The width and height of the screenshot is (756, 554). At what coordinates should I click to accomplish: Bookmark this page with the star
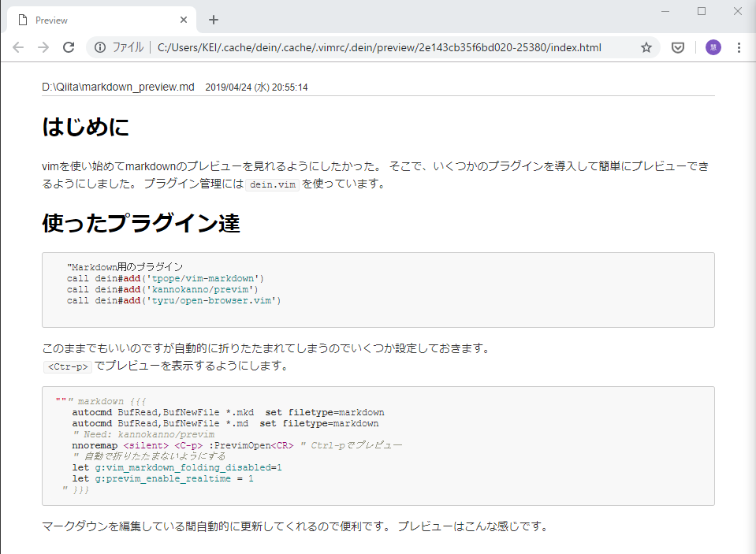646,47
